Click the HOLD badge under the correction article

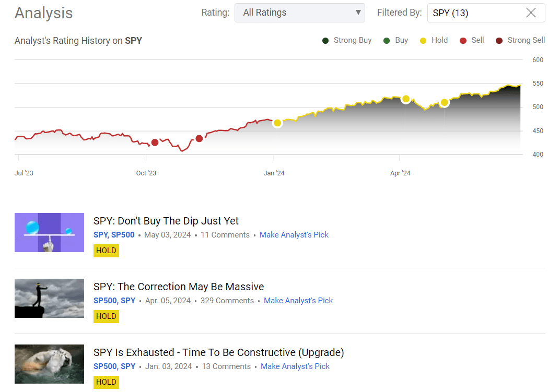(106, 316)
